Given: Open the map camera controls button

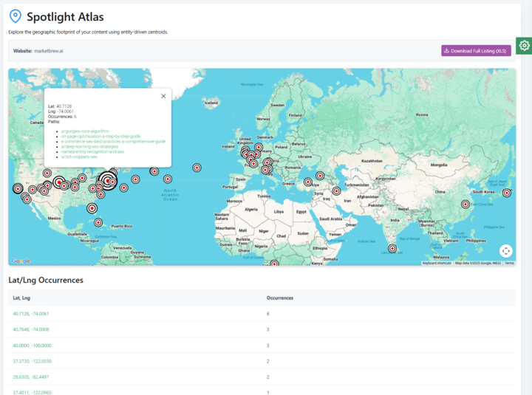Looking at the screenshot, I should [506, 251].
